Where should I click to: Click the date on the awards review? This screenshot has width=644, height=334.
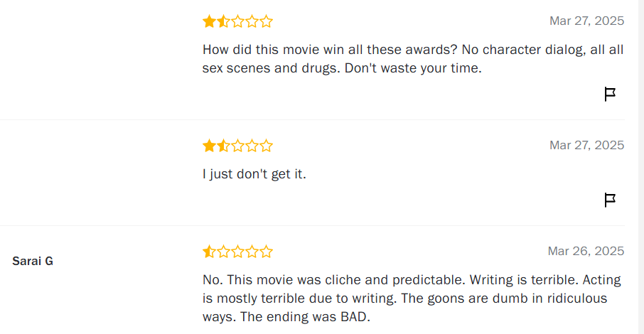tap(586, 21)
